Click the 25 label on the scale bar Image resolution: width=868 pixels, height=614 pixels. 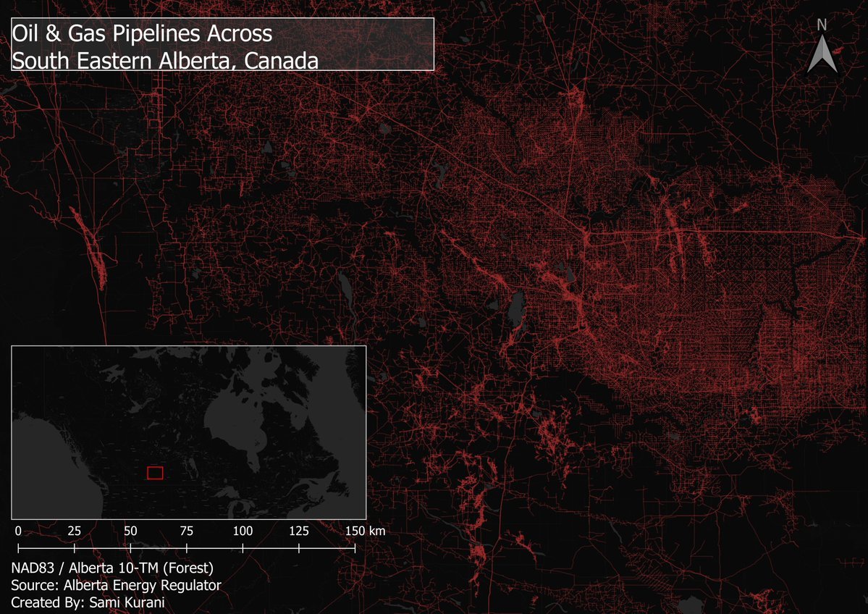74,531
